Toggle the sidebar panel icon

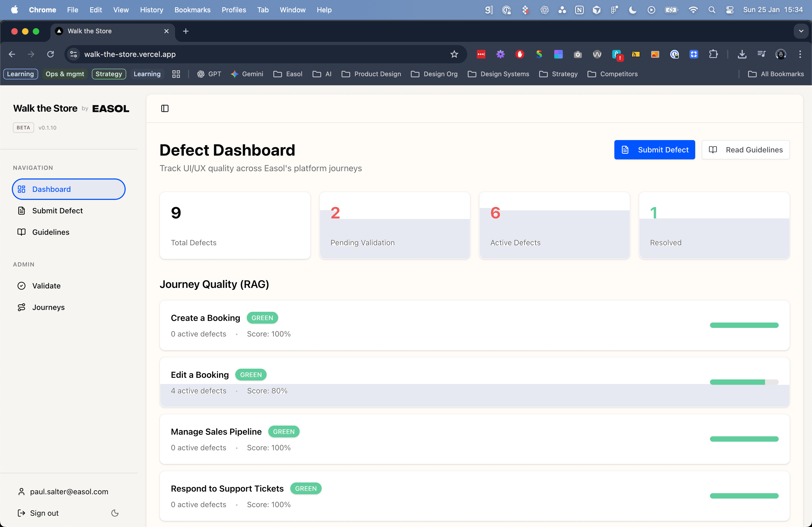click(165, 108)
